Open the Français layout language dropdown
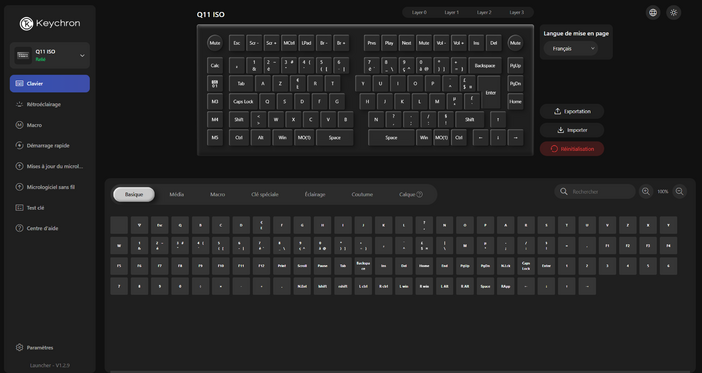The height and width of the screenshot is (373, 702). (571, 48)
